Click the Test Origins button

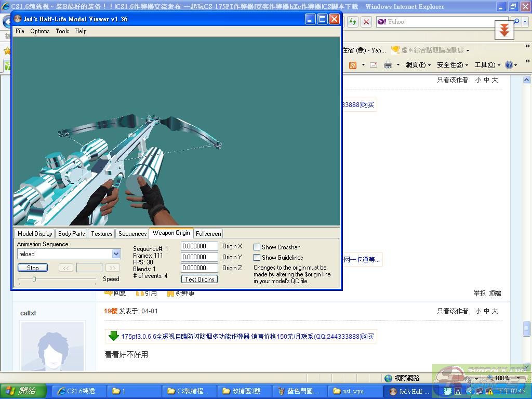[199, 280]
